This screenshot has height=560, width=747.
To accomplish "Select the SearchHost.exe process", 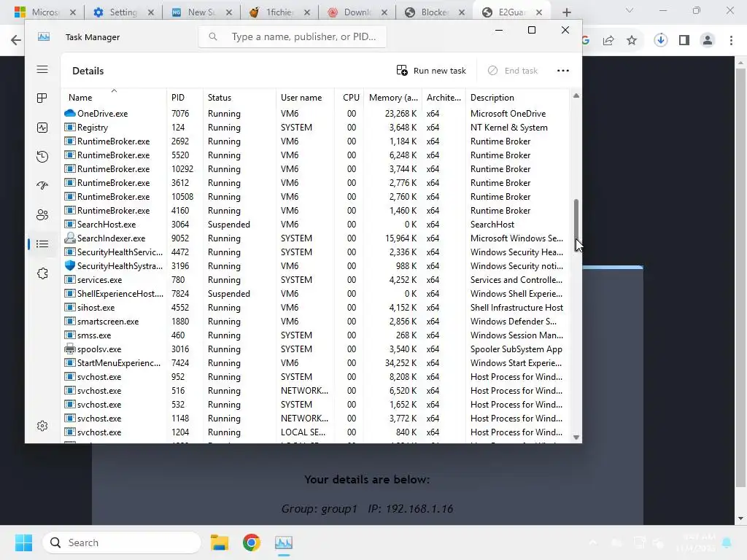I will click(316, 225).
